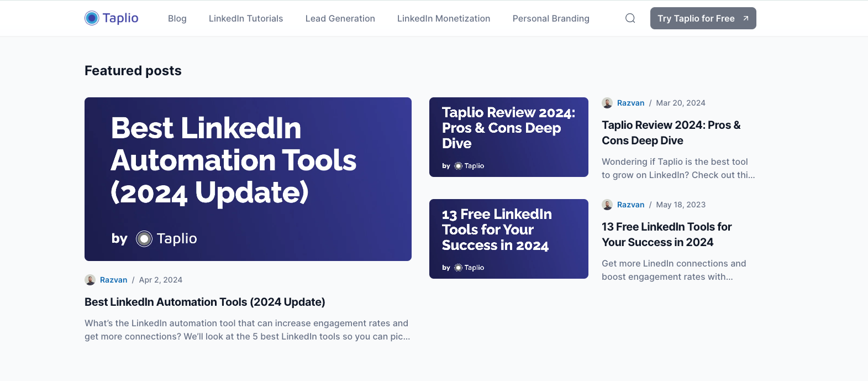Viewport: 868px width, 381px height.
Task: Open 13 Free LinkedIn Tools thumbnail
Action: click(x=509, y=239)
